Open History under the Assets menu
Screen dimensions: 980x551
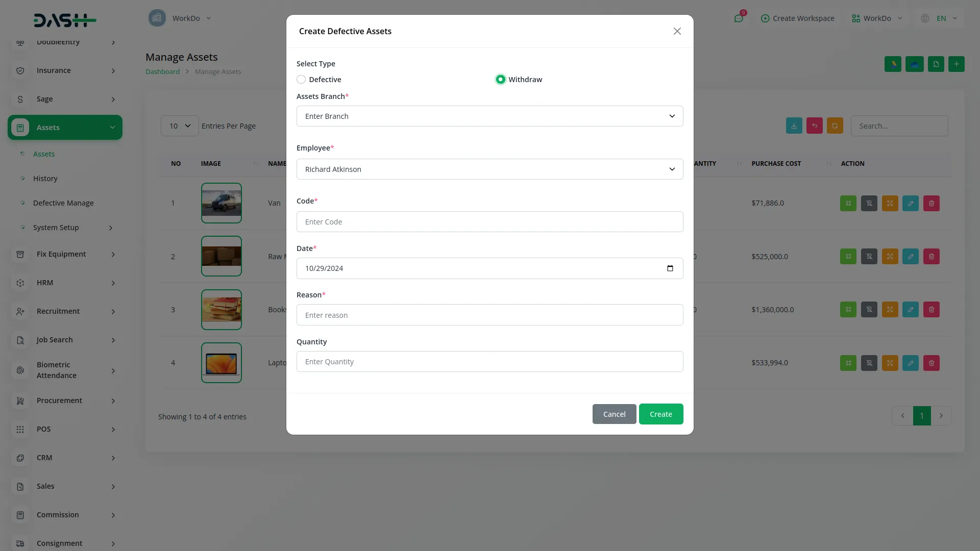click(x=45, y=178)
